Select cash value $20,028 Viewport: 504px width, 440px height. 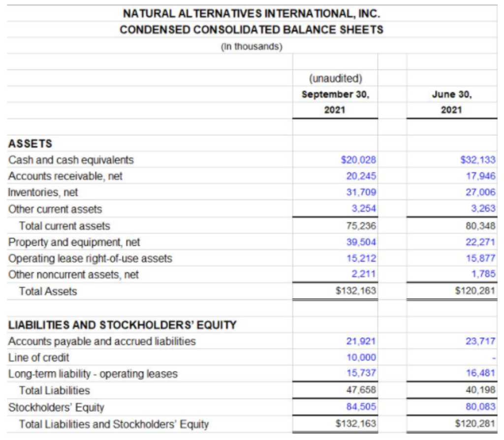coord(358,160)
